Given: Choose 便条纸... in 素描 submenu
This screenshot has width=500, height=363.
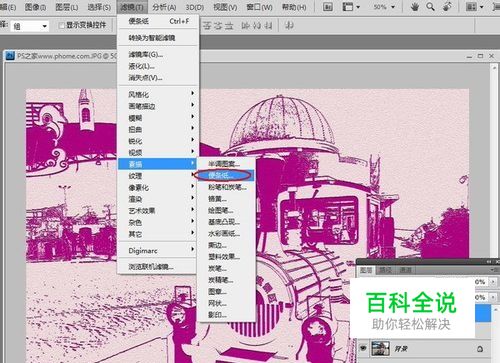Looking at the screenshot, I should [226, 175].
